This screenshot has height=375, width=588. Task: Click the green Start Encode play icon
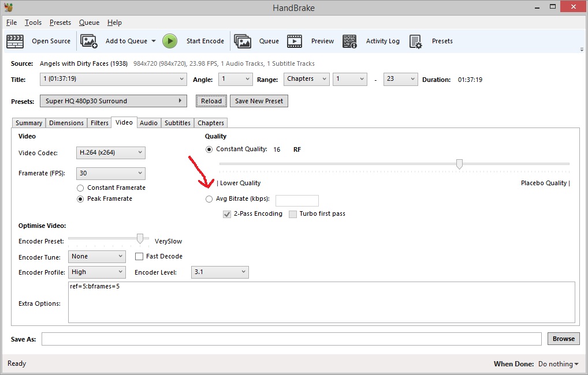170,41
